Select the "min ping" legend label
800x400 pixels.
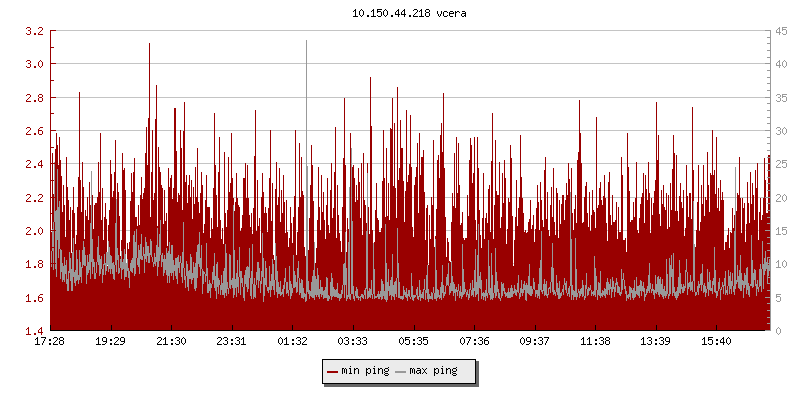[x=365, y=371]
